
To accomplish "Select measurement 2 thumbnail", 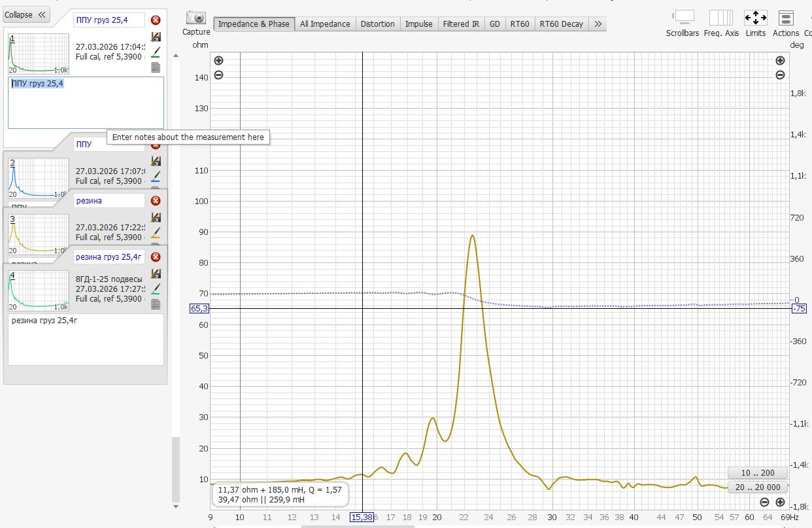I will coord(38,178).
